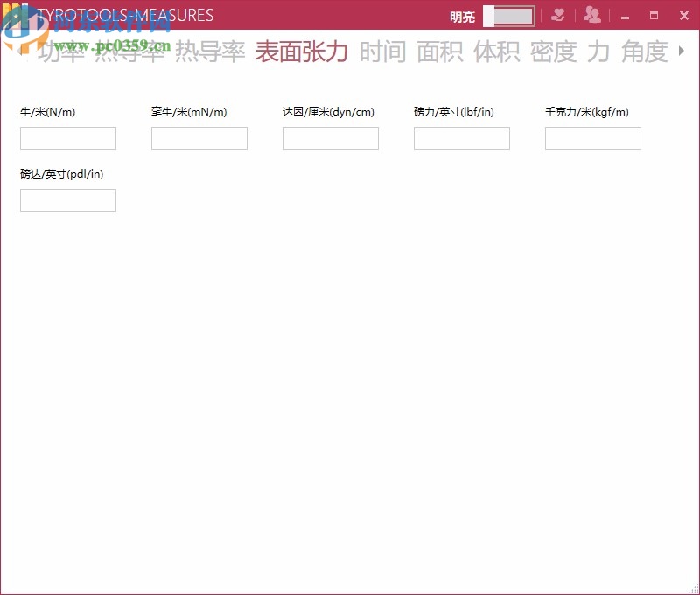
Task: Maximize the TyroTools Measures window
Action: [654, 16]
